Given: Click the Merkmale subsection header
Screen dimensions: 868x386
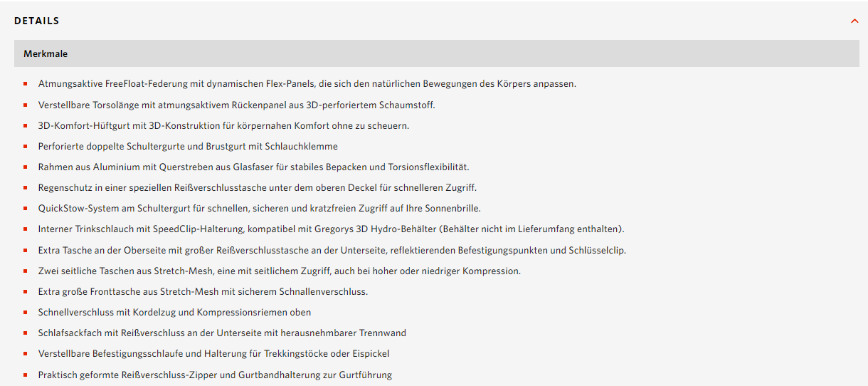Looking at the screenshot, I should pos(46,53).
